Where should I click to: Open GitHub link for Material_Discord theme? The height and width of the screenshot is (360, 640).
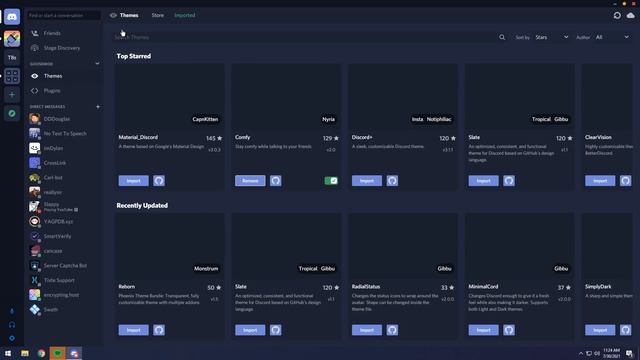pyautogui.click(x=159, y=180)
